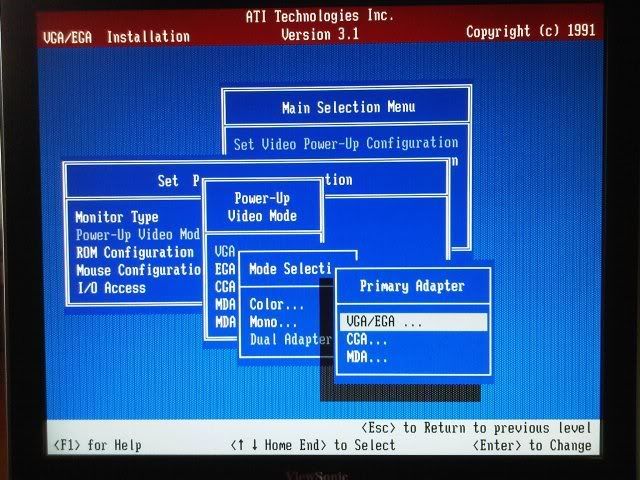Open Monitor Type option
This screenshot has height=480, width=640.
[117, 217]
